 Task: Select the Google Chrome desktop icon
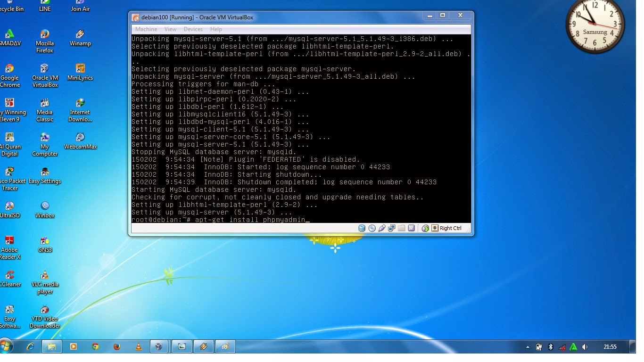(x=10, y=75)
